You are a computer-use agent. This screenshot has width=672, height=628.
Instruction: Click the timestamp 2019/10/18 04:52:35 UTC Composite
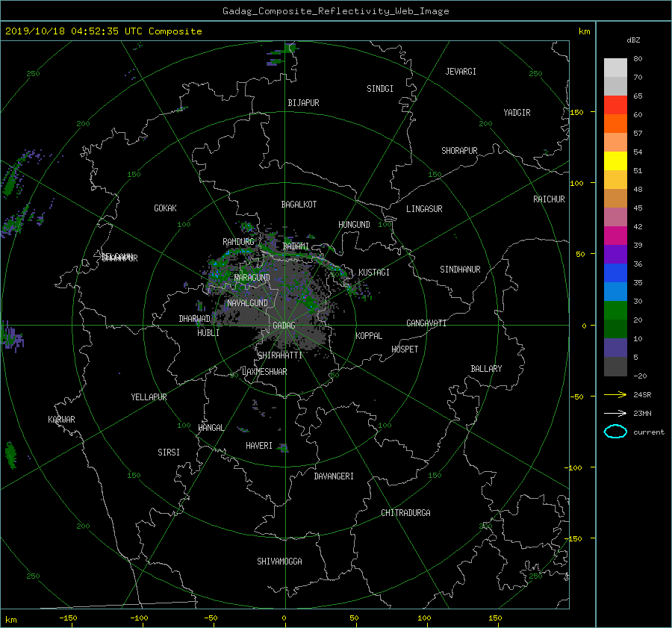coord(103,31)
